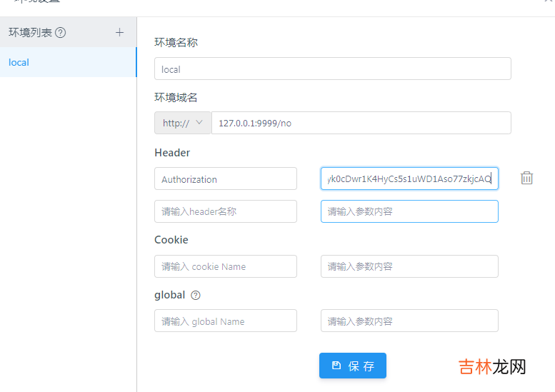The width and height of the screenshot is (555, 392).
Task: Click the Authorization header name field
Action: (x=225, y=179)
